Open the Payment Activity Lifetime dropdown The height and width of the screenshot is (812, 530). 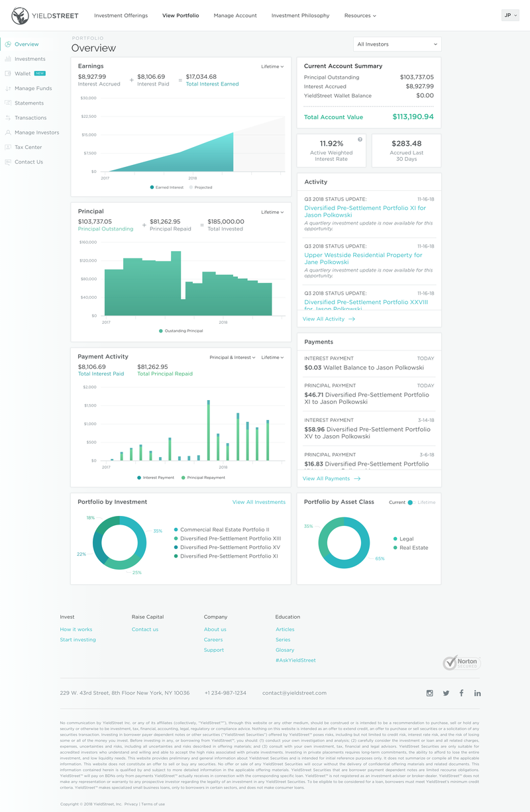[x=272, y=357]
